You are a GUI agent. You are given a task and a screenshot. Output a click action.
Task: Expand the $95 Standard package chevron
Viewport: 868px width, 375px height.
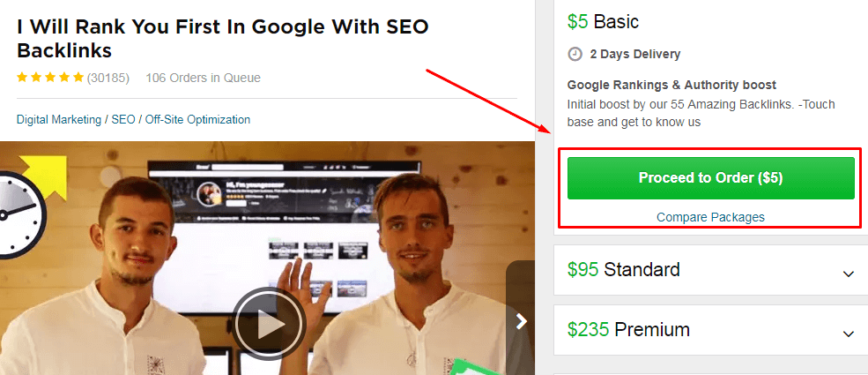pyautogui.click(x=848, y=274)
